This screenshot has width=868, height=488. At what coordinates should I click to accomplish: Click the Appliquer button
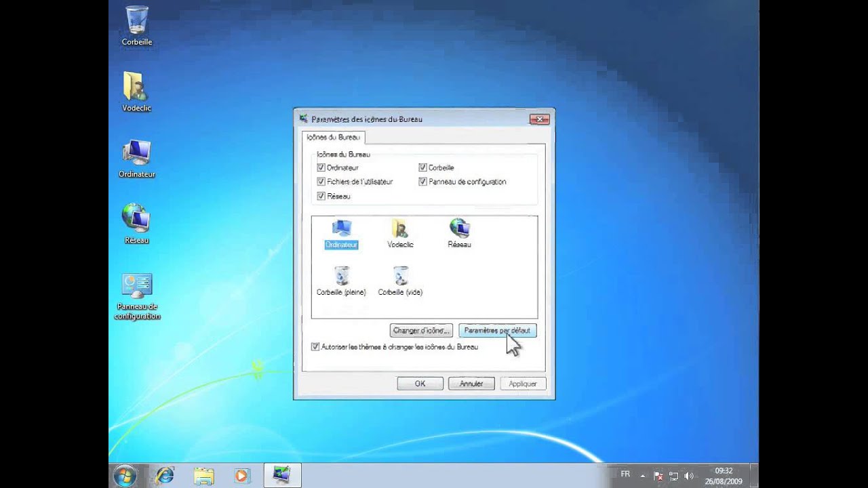coord(523,384)
